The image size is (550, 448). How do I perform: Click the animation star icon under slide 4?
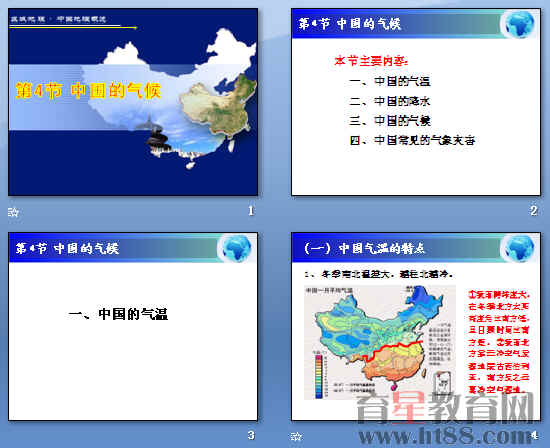[x=296, y=436]
